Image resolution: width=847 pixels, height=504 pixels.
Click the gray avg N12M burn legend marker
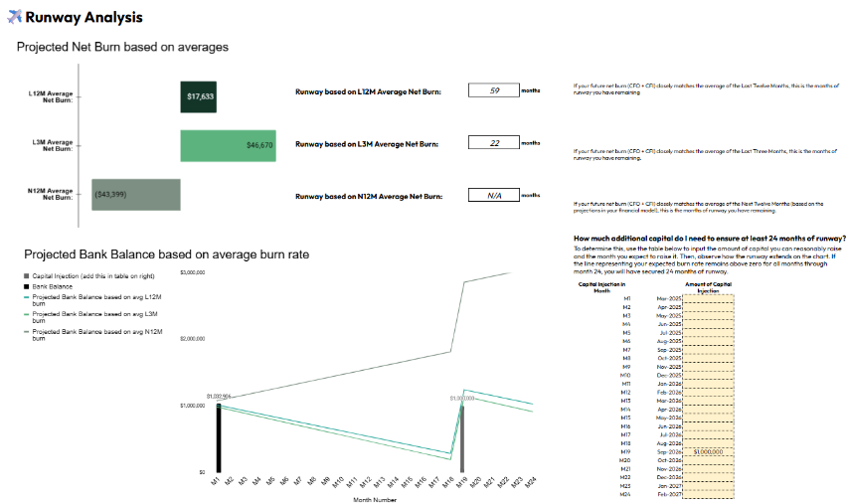click(27, 332)
